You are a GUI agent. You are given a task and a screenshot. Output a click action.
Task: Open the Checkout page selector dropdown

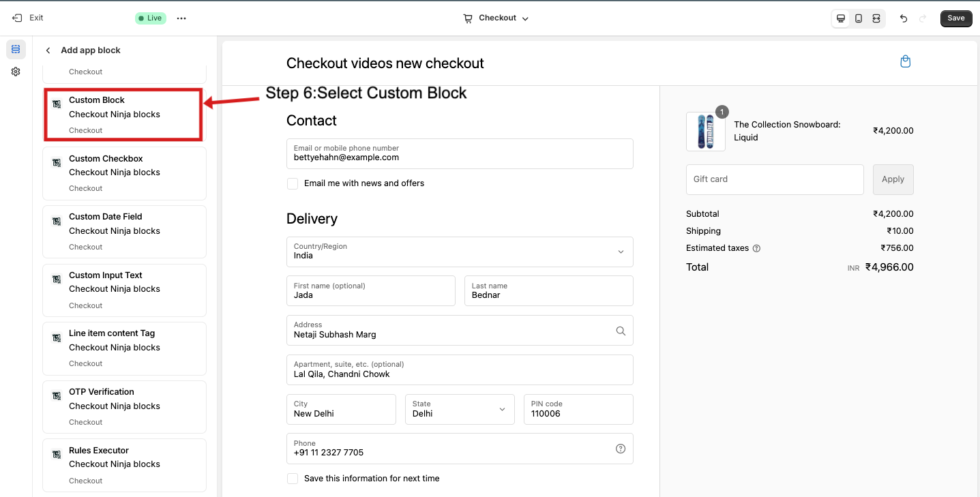[x=496, y=18]
